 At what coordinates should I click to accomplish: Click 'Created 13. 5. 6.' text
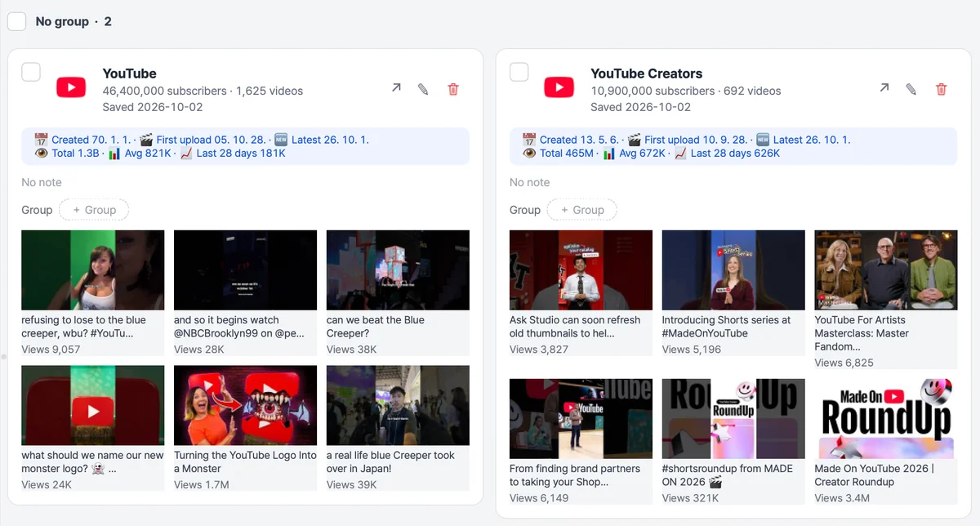tap(571, 140)
